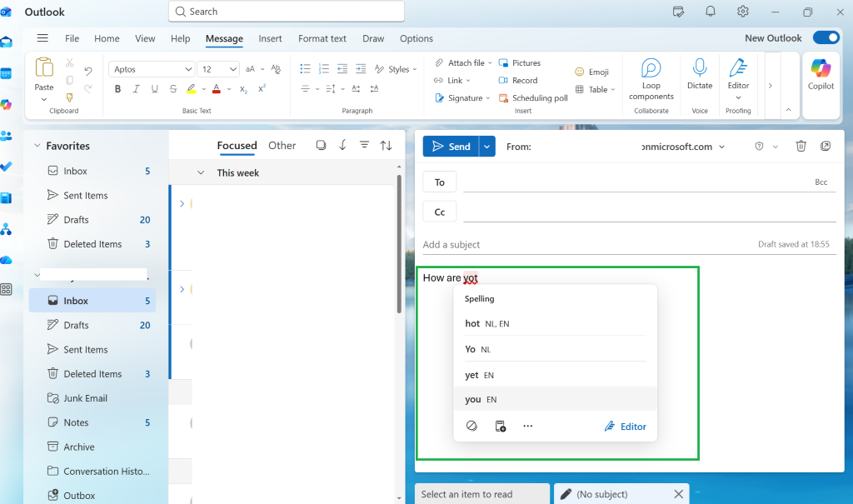The height and width of the screenshot is (504, 853).
Task: Apply Strikethrough formatting
Action: pos(173,88)
